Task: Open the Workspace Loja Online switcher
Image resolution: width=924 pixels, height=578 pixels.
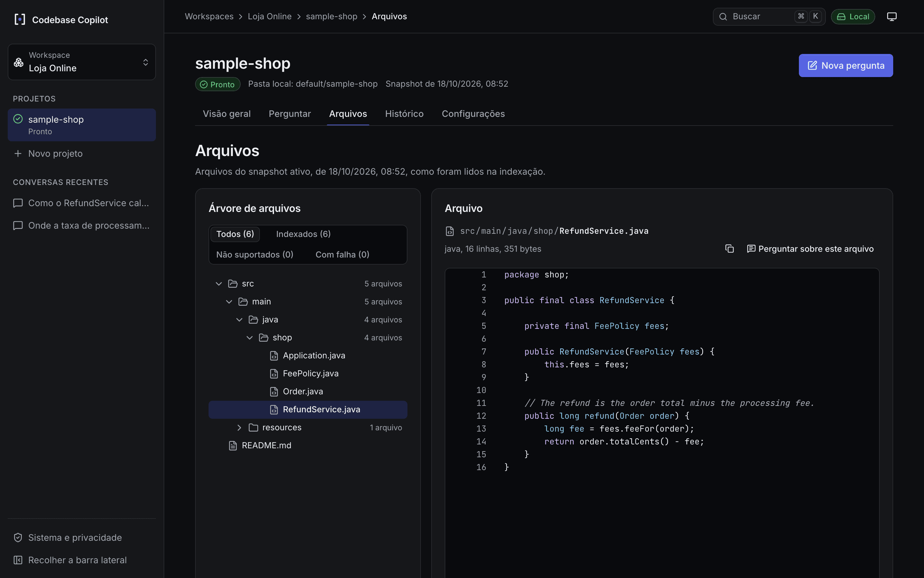Action: pyautogui.click(x=82, y=62)
